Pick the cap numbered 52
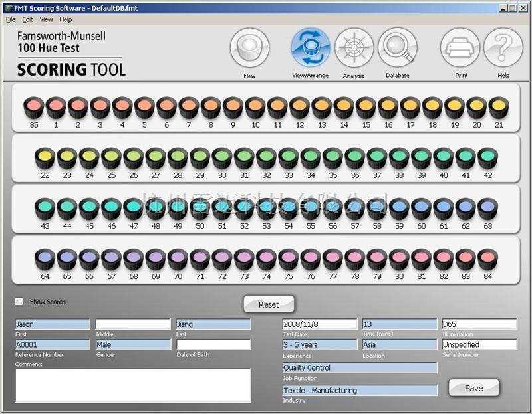This screenshot has width=532, height=414. pos(244,209)
